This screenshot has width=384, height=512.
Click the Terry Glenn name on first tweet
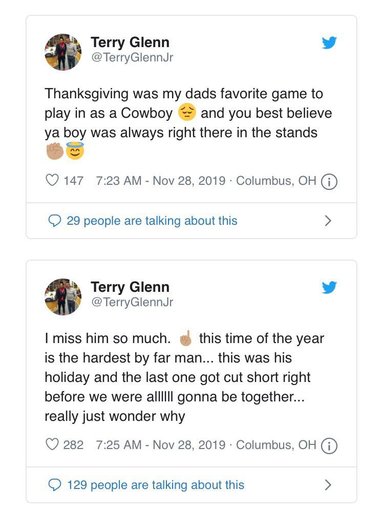[130, 42]
